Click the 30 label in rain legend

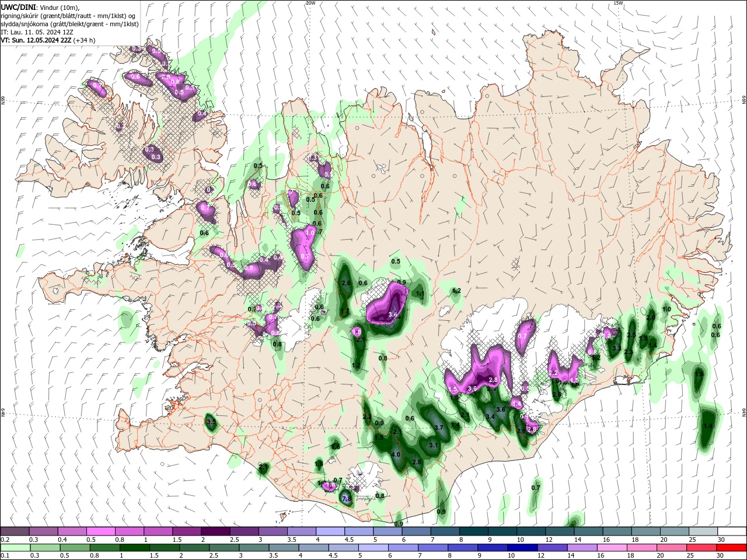pos(721,556)
